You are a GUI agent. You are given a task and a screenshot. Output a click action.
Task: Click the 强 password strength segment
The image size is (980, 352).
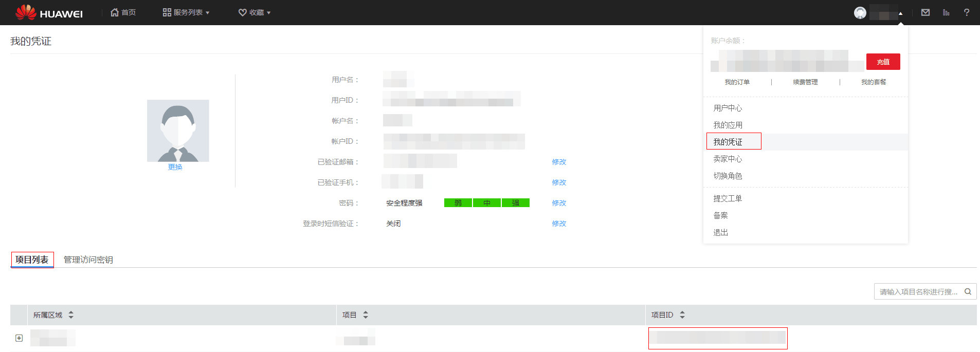click(x=516, y=203)
